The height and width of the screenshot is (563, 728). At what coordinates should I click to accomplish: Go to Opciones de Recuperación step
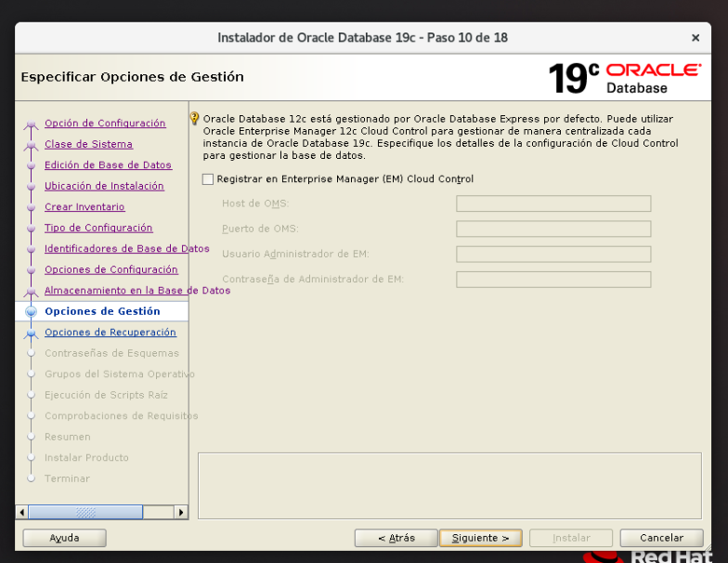coord(110,333)
